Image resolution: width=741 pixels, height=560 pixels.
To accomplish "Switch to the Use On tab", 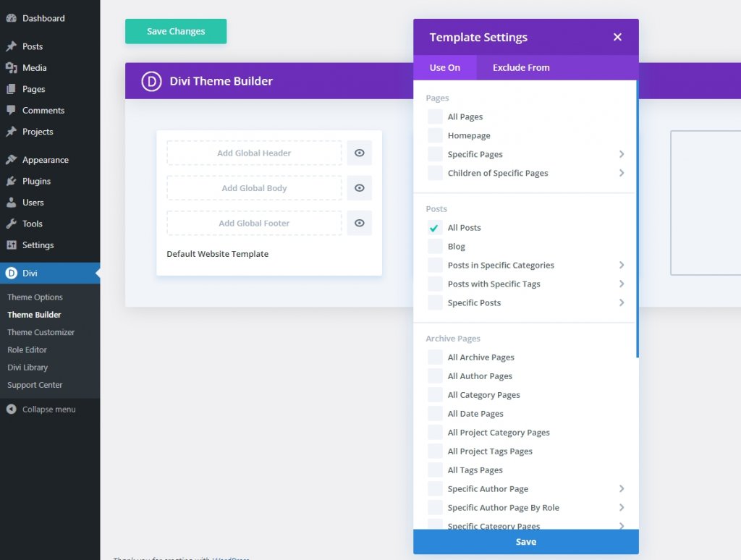I will tap(445, 67).
